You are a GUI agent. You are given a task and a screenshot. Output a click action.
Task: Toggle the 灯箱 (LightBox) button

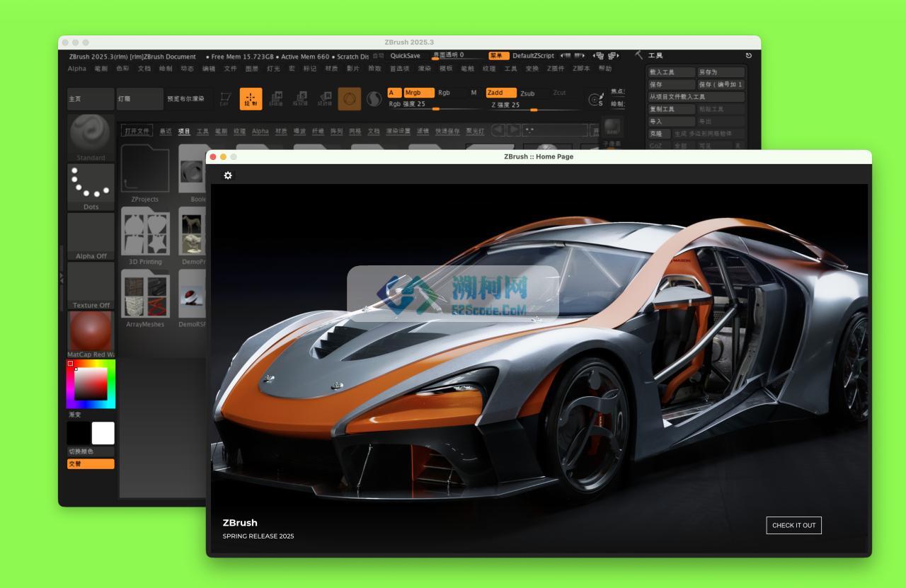[x=139, y=99]
